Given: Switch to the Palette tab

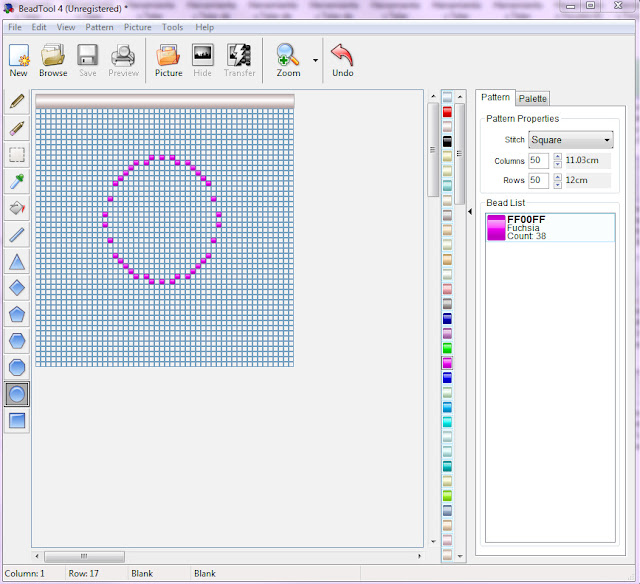Looking at the screenshot, I should point(533,99).
